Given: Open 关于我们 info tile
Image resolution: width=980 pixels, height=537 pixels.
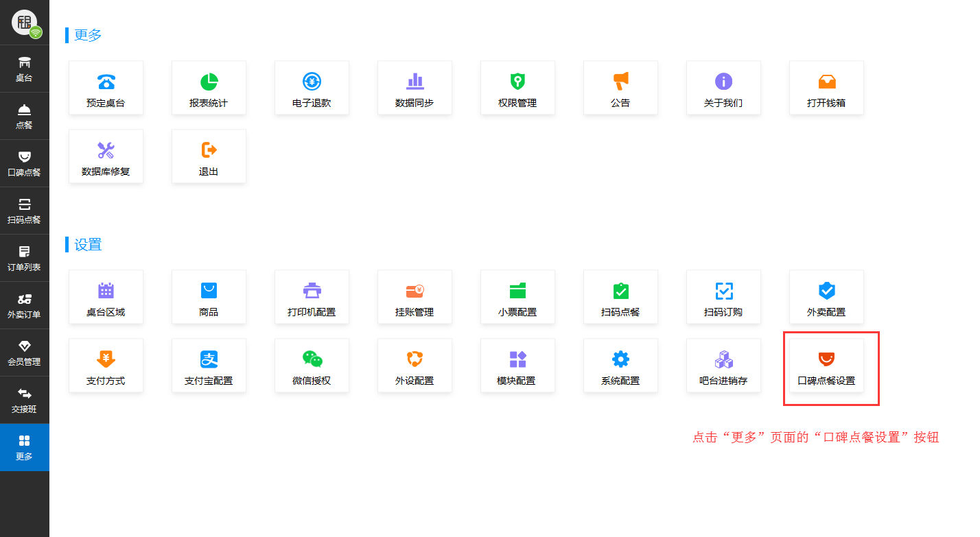Looking at the screenshot, I should coord(723,88).
